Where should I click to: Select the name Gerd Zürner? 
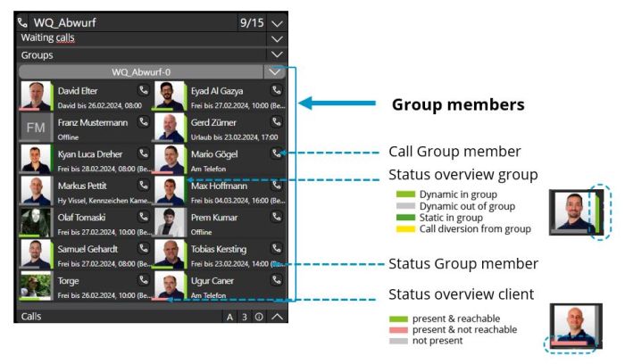213,122
